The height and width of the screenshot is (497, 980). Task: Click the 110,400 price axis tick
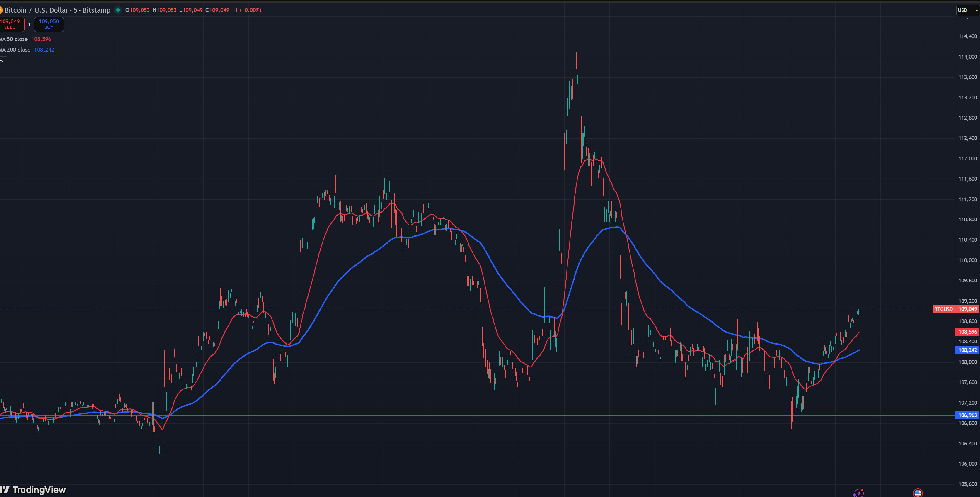pyautogui.click(x=967, y=240)
